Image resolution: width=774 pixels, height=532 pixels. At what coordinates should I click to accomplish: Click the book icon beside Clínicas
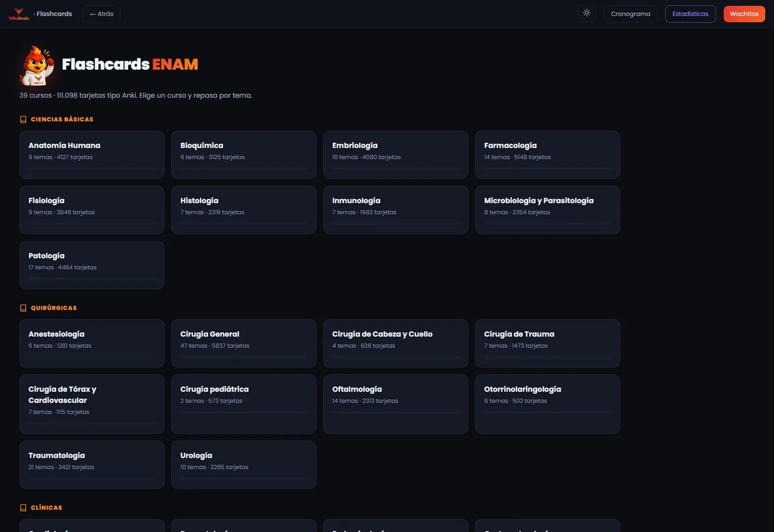(23, 508)
